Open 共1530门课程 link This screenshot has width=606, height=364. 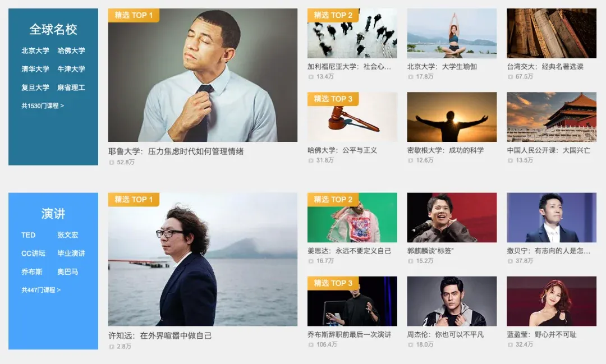click(x=43, y=105)
